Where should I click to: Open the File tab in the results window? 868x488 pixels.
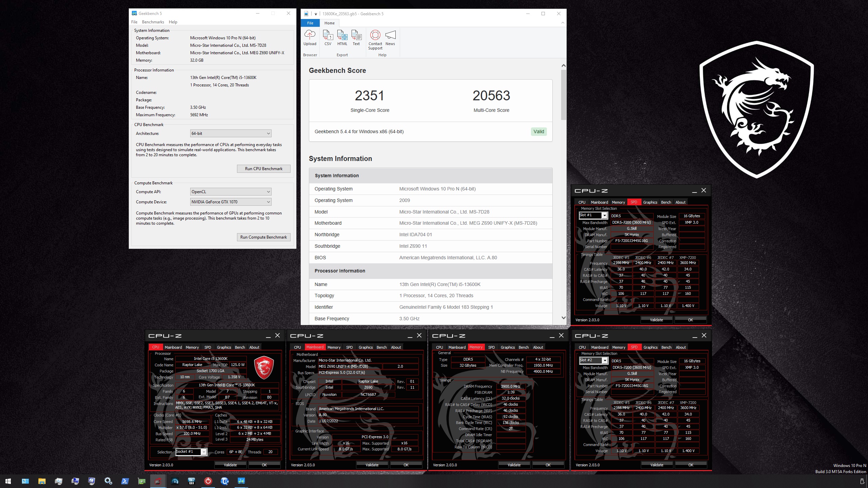[310, 23]
